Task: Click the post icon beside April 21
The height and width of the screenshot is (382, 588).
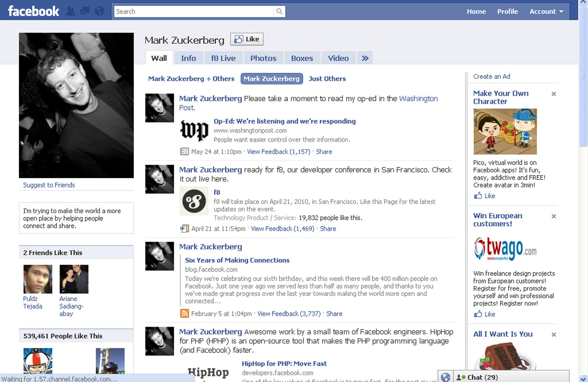Action: 184,229
